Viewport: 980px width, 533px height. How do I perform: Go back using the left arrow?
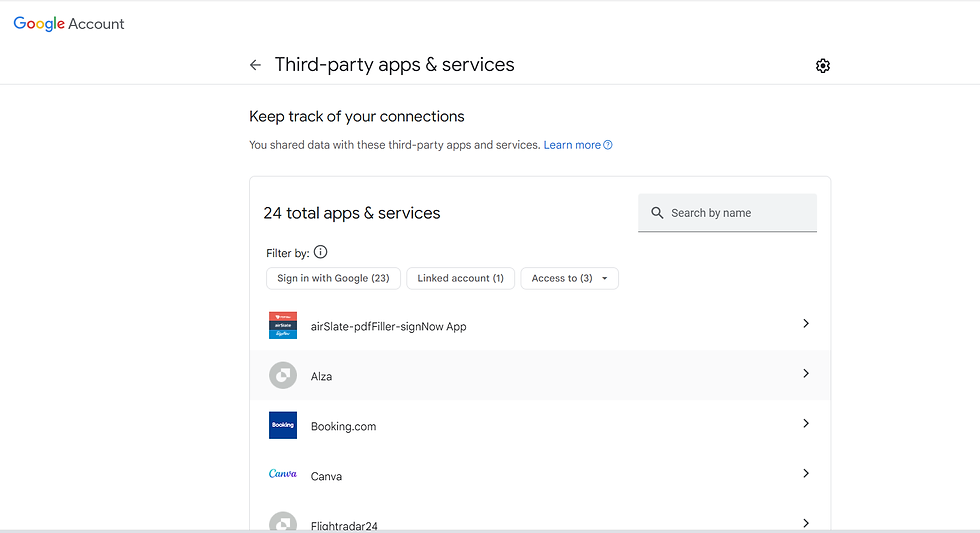pyautogui.click(x=255, y=65)
